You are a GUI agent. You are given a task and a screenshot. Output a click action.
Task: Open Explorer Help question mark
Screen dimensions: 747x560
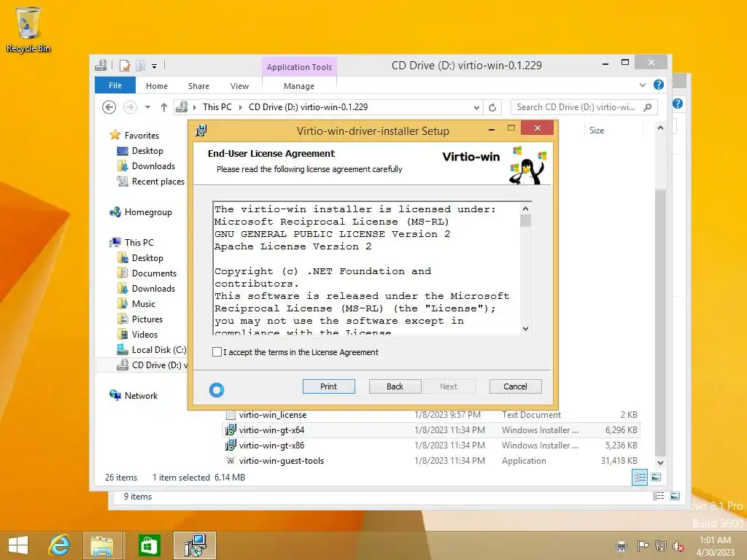coord(659,85)
